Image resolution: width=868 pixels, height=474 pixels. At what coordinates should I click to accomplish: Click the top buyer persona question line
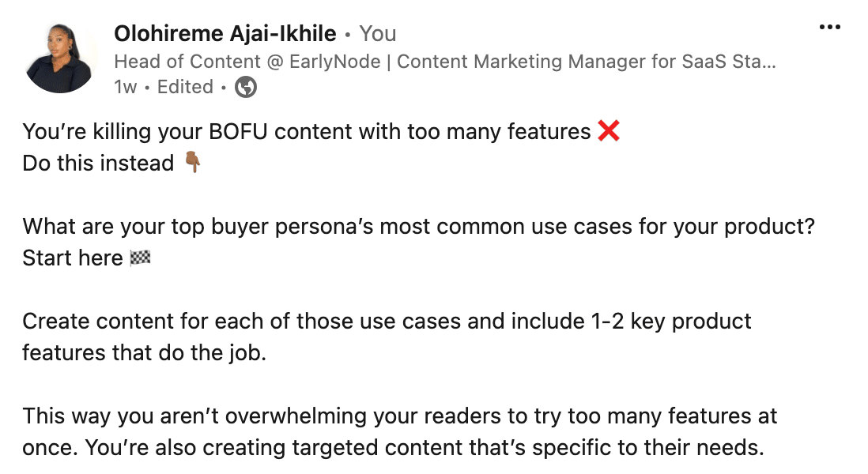point(418,227)
